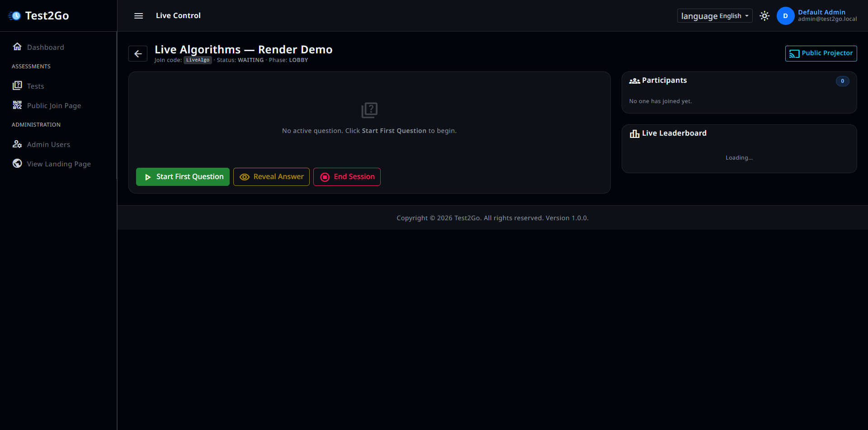Open View Landing Page link
The width and height of the screenshot is (868, 430).
(59, 164)
